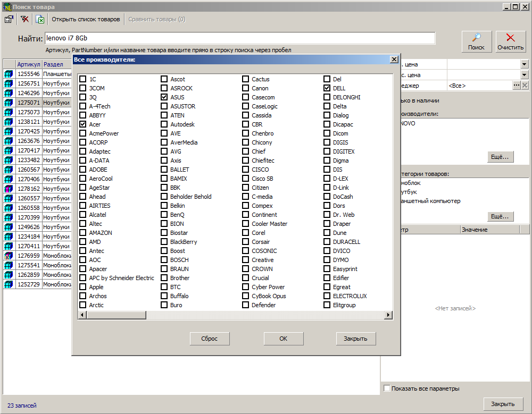Confirm manufacturers with the OK button
The image size is (532, 414).
pyautogui.click(x=283, y=339)
